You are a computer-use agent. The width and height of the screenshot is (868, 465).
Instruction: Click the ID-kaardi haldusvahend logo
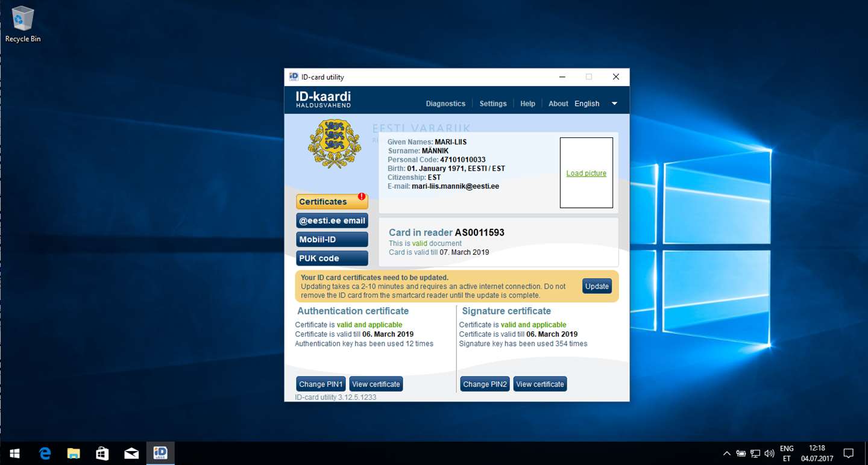coord(323,99)
